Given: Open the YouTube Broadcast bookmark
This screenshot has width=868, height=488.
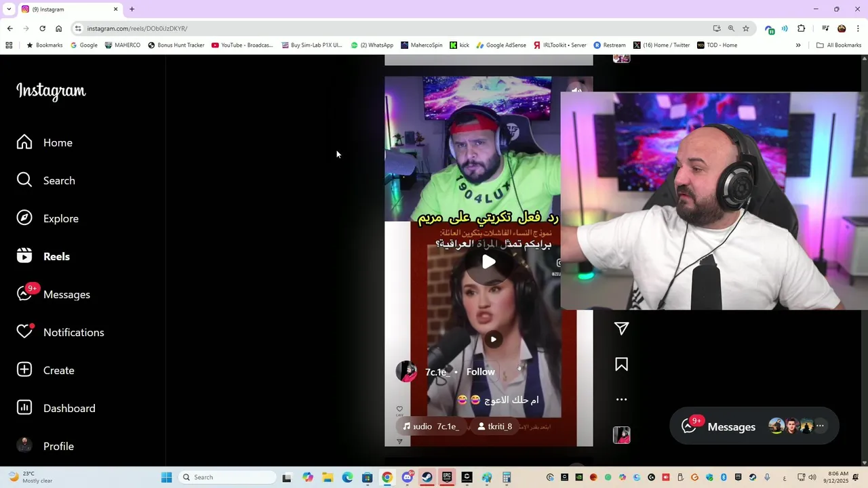Looking at the screenshot, I should point(242,45).
